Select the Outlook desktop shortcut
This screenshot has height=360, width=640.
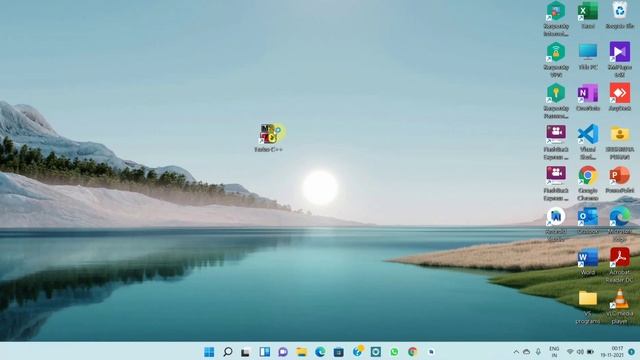pos(588,221)
